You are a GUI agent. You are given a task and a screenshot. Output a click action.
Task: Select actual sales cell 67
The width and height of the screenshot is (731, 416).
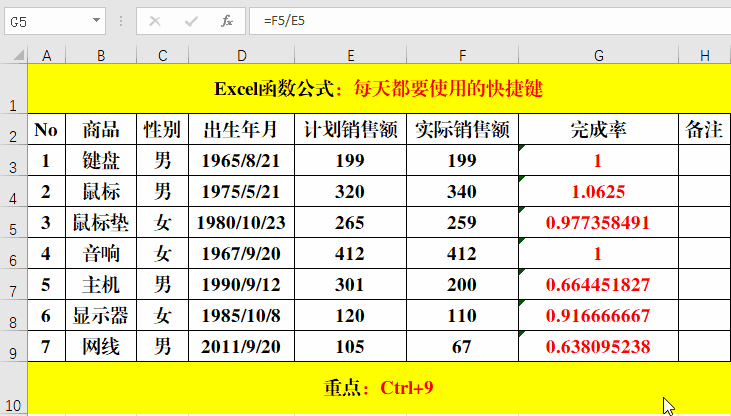pos(462,347)
